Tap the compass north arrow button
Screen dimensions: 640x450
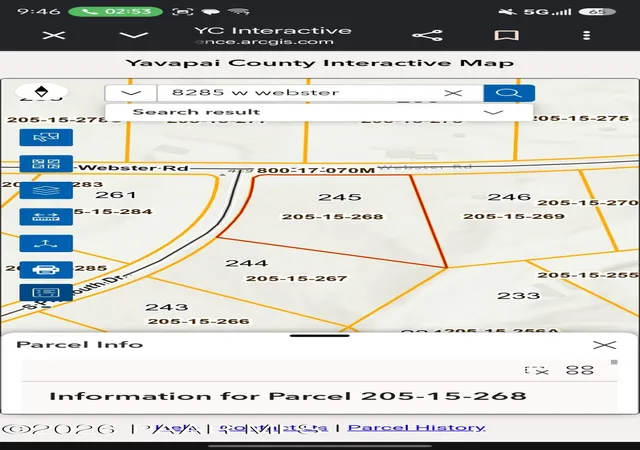[41, 91]
